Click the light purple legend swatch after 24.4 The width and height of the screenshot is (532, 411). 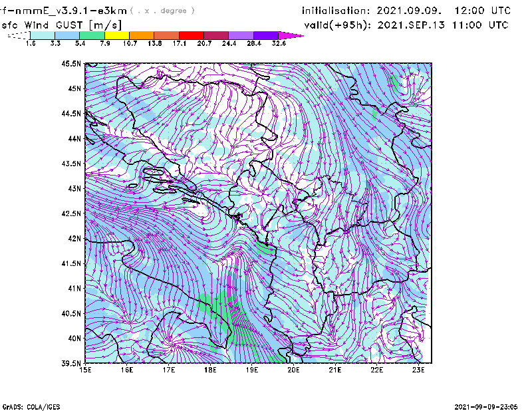click(x=241, y=35)
